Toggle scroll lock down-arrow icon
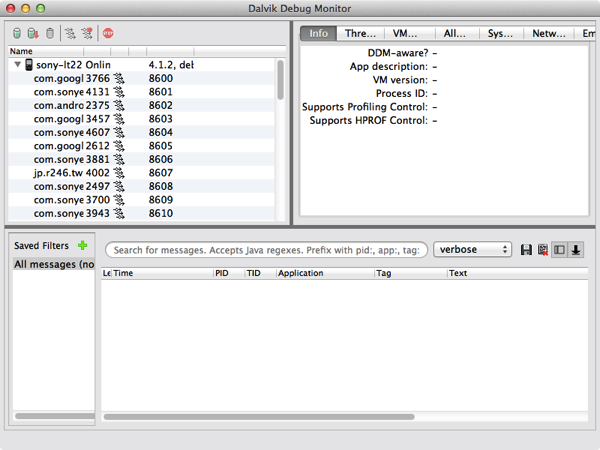The image size is (600, 450). pos(576,250)
